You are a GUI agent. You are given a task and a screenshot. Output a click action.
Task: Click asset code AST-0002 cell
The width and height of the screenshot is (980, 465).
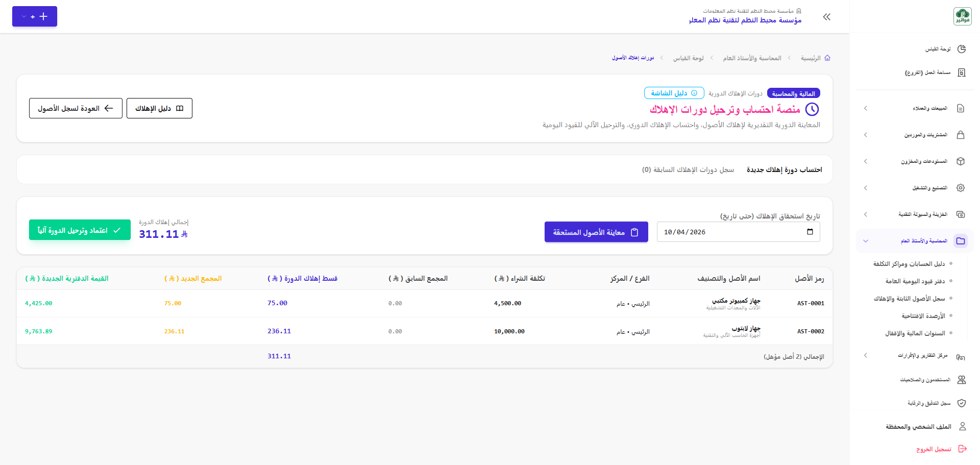811,331
